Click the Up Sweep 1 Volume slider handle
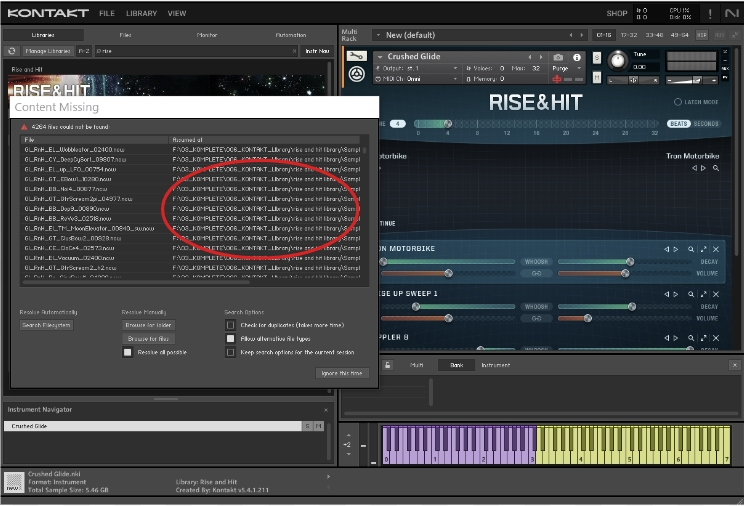Screen dimensions: 744x506 pyautogui.click(x=587, y=318)
